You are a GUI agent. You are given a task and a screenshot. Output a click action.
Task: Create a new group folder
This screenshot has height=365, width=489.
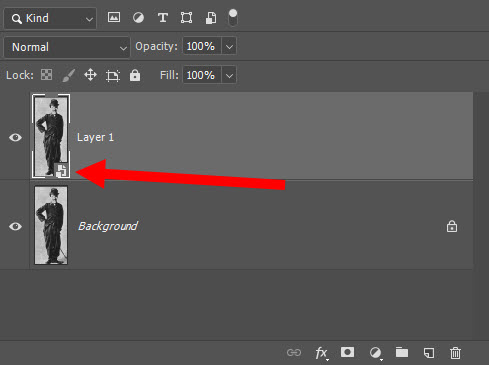[x=402, y=352]
